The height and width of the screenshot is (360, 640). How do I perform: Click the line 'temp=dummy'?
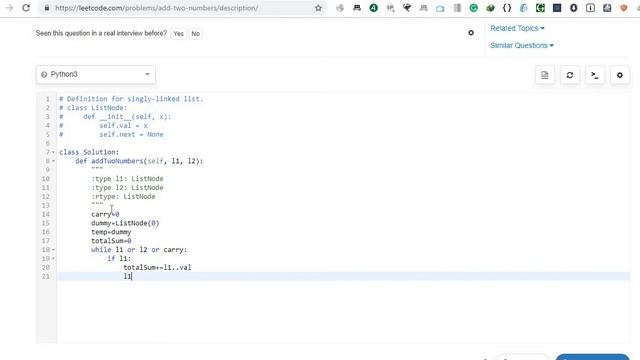pos(111,232)
